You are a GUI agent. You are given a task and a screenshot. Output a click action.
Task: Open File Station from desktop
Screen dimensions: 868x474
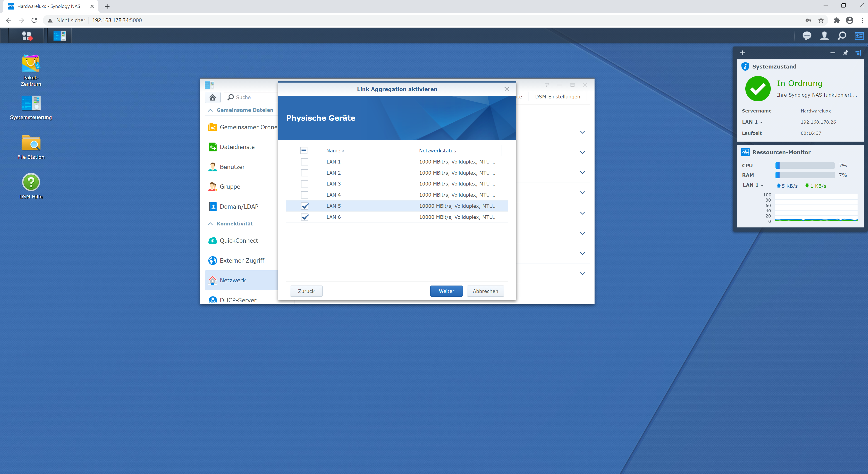click(x=31, y=143)
